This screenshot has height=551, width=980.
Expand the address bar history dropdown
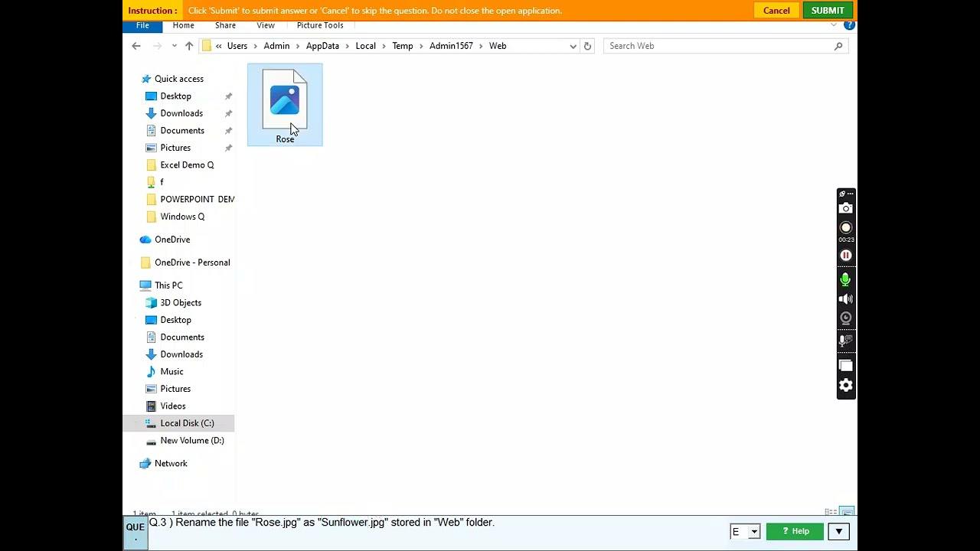pyautogui.click(x=573, y=46)
